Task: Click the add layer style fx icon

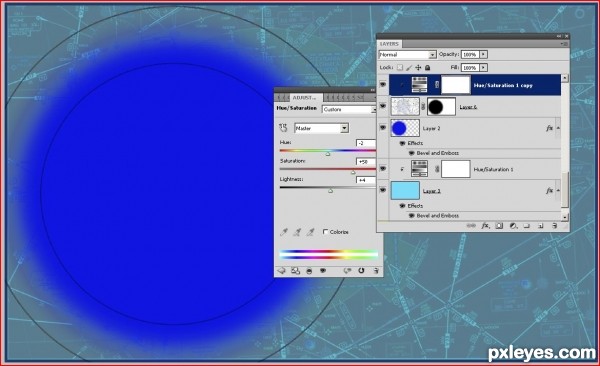Action: (x=485, y=226)
